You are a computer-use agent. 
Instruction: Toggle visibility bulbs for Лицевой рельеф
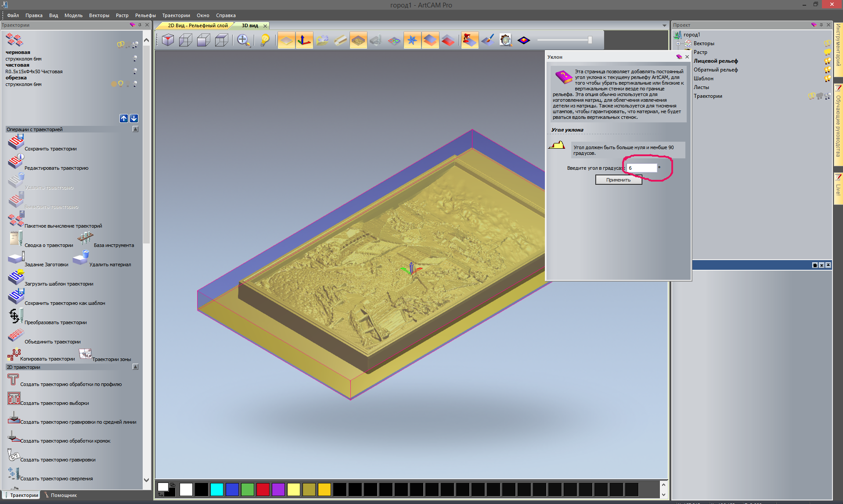coord(827,61)
